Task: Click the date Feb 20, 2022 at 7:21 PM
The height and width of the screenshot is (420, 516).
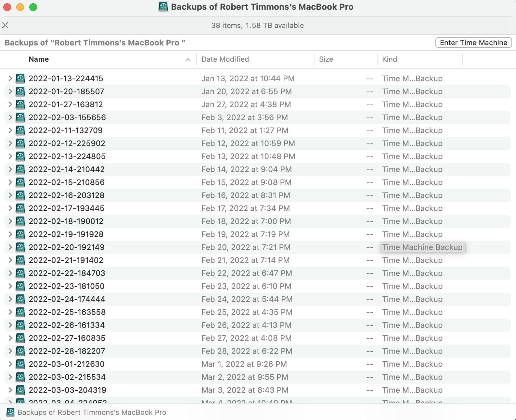Action: pos(246,247)
